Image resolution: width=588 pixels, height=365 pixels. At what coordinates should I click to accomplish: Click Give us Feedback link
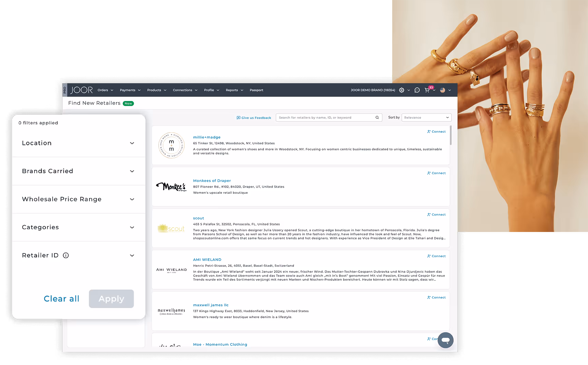(254, 118)
